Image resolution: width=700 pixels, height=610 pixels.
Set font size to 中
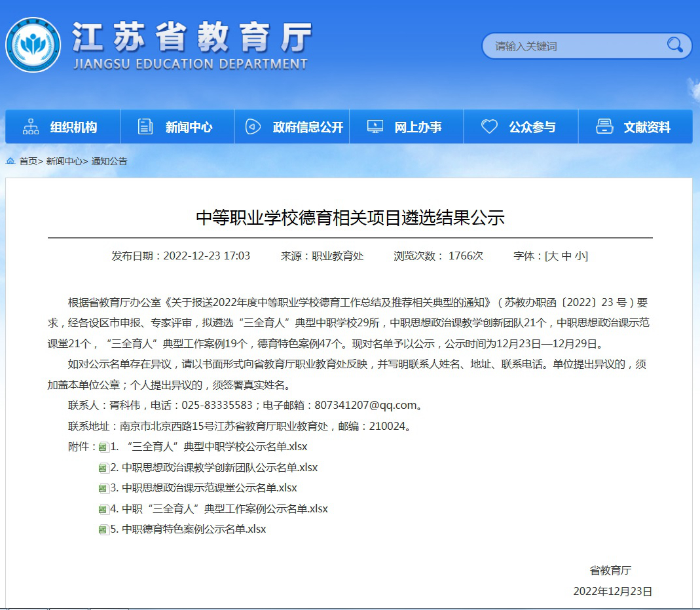[x=566, y=256]
